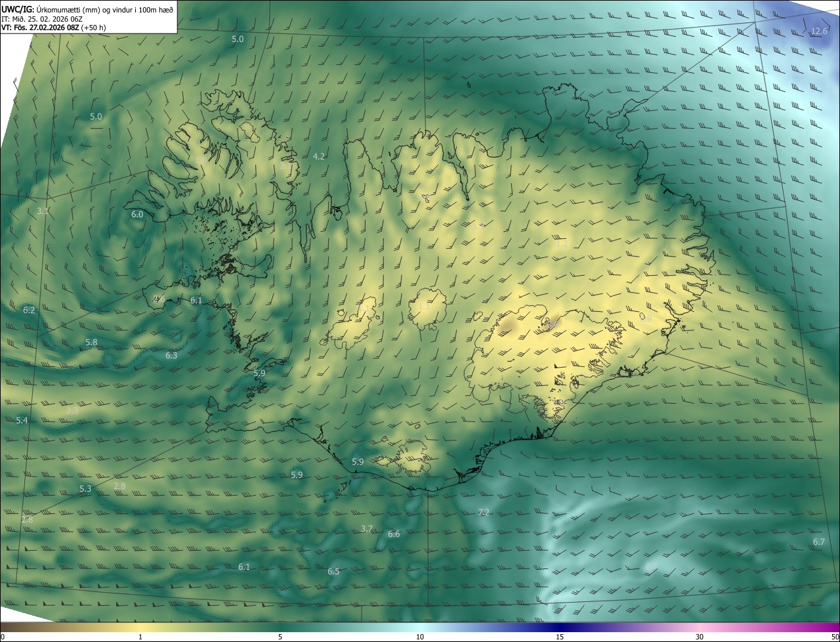Screen dimensions: 840x642
Task: Click the 2.6 value label
Action: 159,299
